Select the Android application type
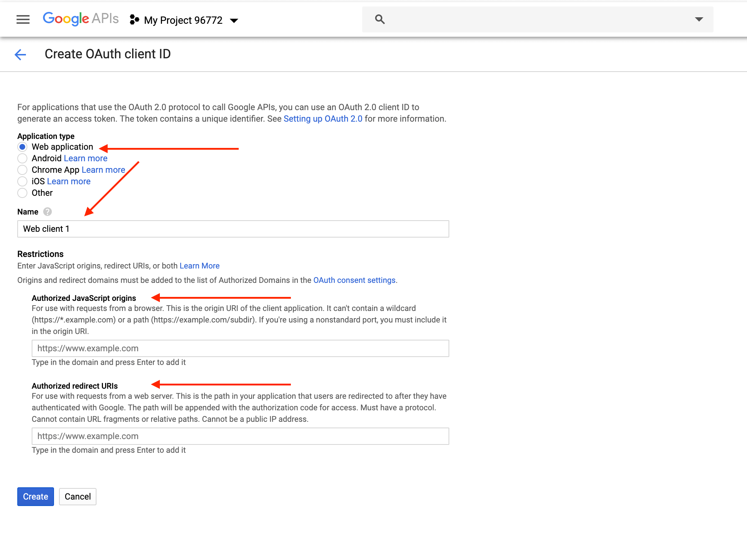The image size is (747, 560). pos(22,158)
